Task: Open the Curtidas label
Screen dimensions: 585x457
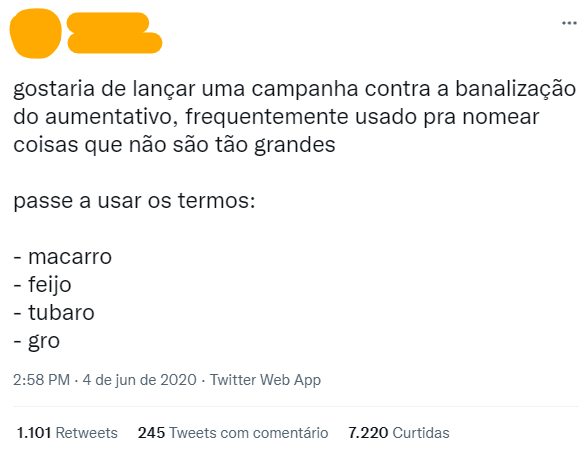Action: pos(421,433)
